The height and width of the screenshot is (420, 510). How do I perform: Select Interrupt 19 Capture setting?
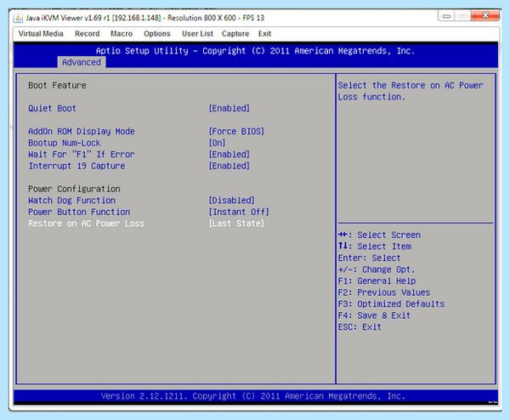pyautogui.click(x=76, y=166)
